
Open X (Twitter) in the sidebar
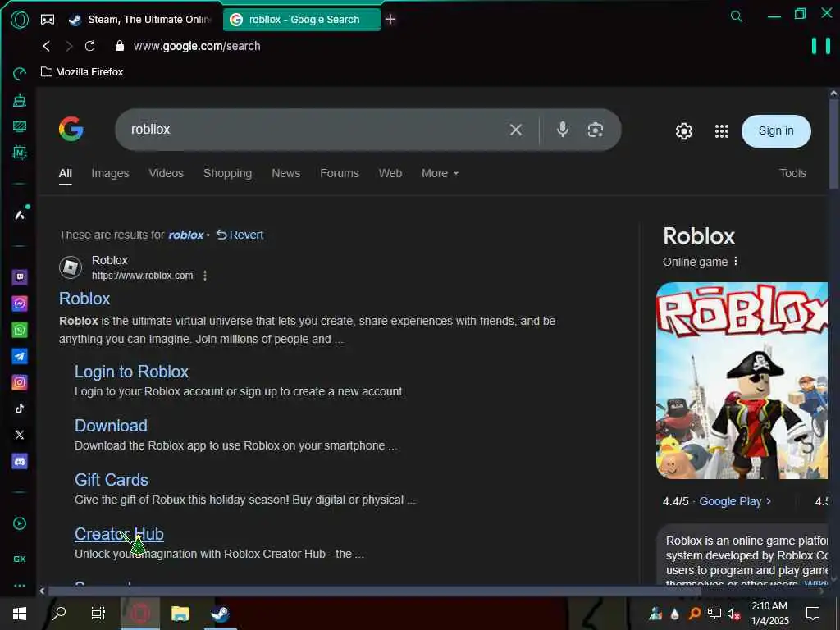pyautogui.click(x=20, y=435)
